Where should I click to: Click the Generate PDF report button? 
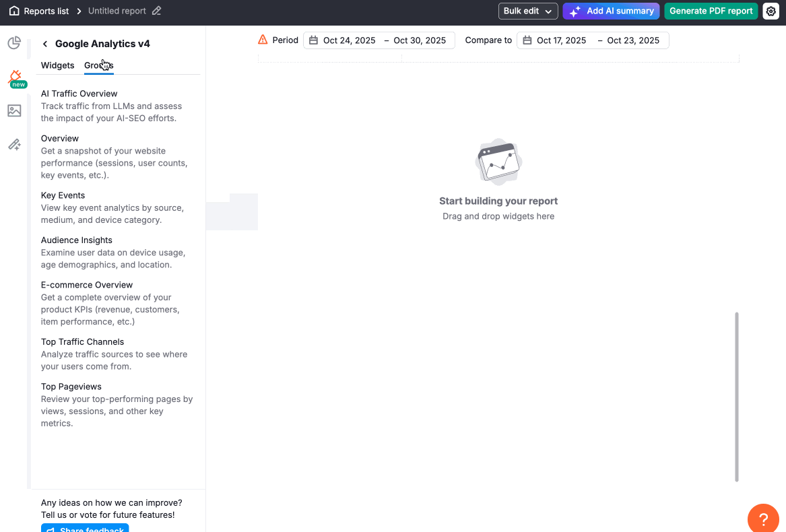(711, 11)
